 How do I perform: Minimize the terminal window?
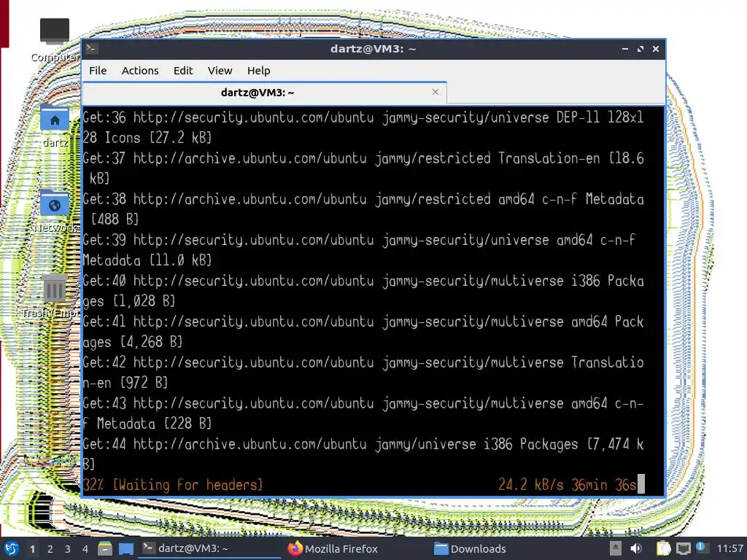(625, 49)
